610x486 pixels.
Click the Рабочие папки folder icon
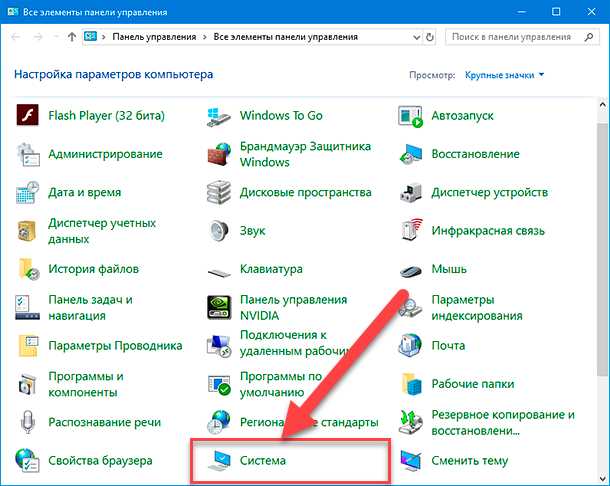(410, 384)
